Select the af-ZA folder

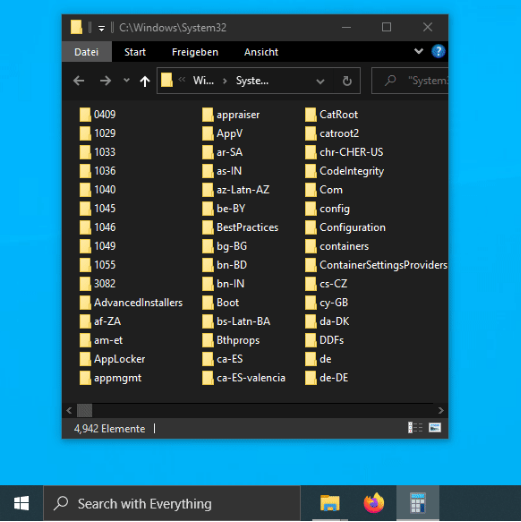[100, 321]
